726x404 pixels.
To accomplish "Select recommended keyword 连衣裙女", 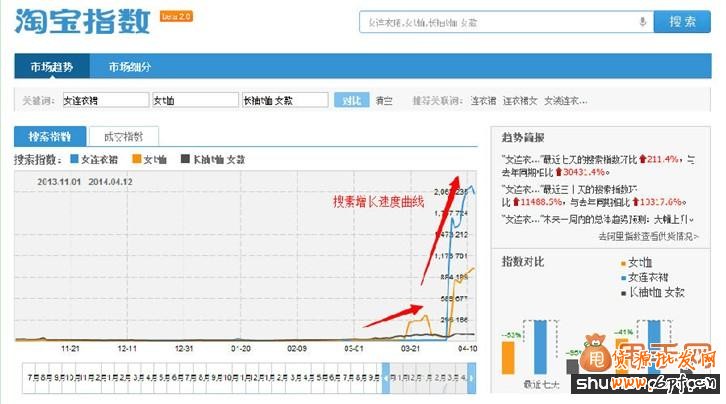I will [x=520, y=100].
